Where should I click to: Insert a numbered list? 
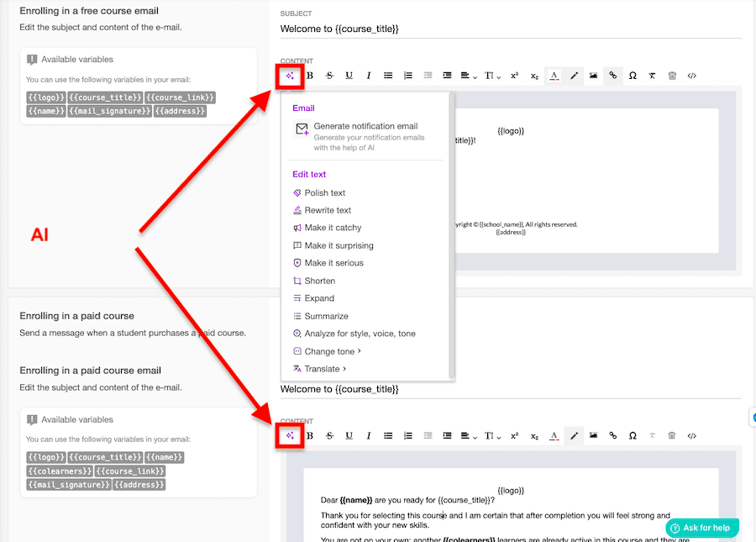408,75
